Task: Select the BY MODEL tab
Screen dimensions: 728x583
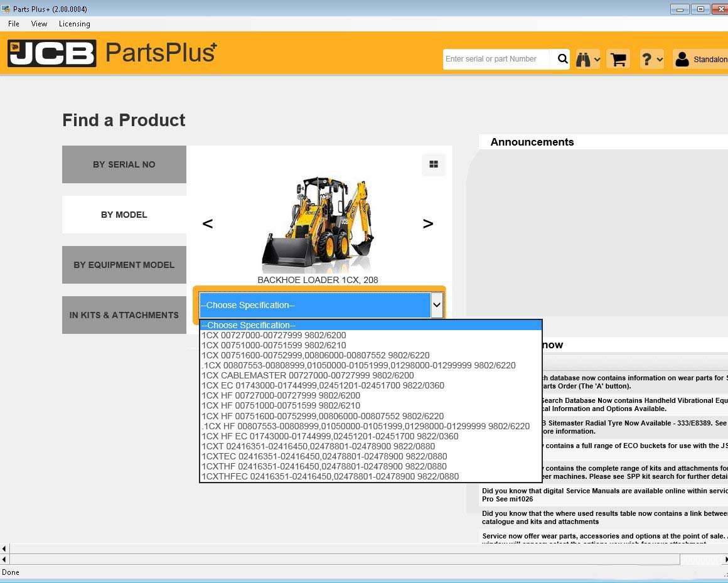Action: (x=124, y=215)
